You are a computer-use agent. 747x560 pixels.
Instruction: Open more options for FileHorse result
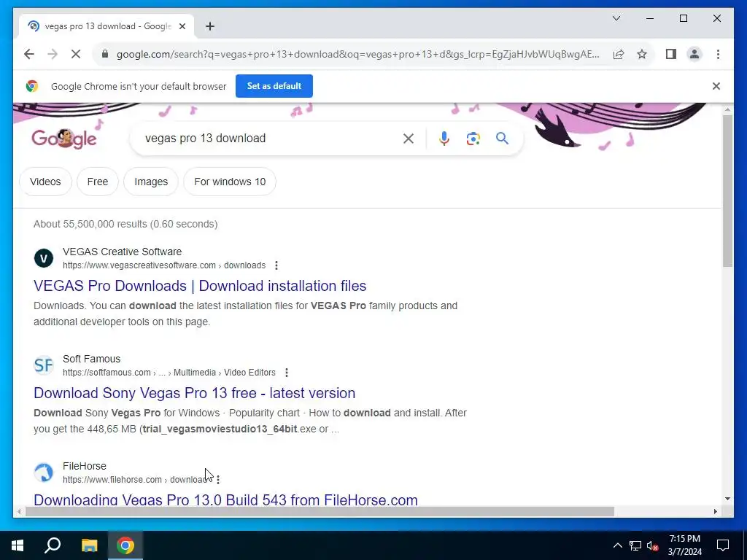point(218,480)
